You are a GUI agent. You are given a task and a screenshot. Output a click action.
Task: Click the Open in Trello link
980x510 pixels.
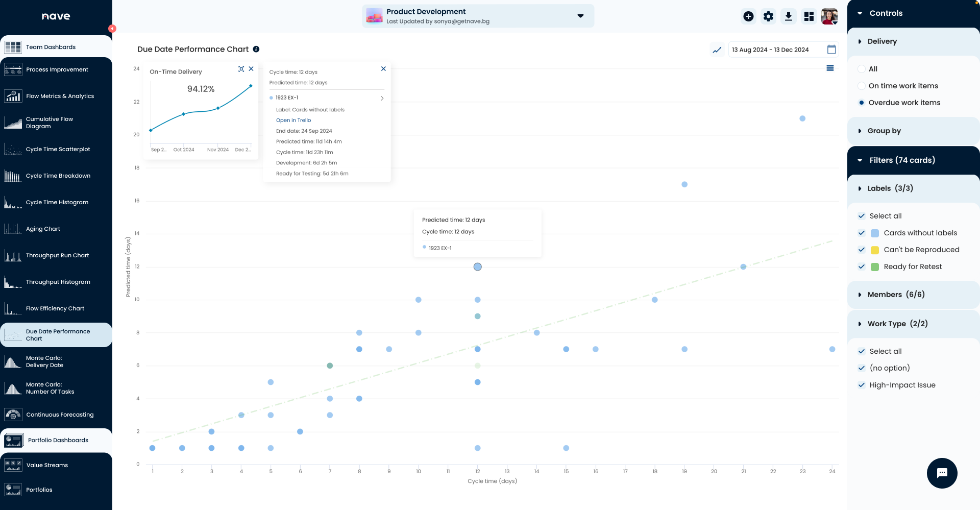click(293, 120)
